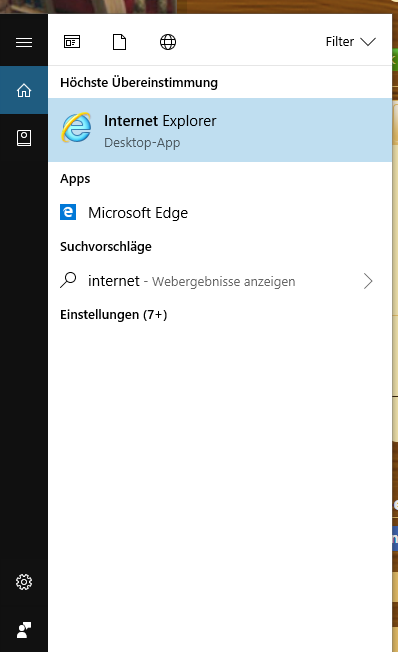
Task: Click the Suchvorschläge section heading
Action: pyautogui.click(x=106, y=247)
